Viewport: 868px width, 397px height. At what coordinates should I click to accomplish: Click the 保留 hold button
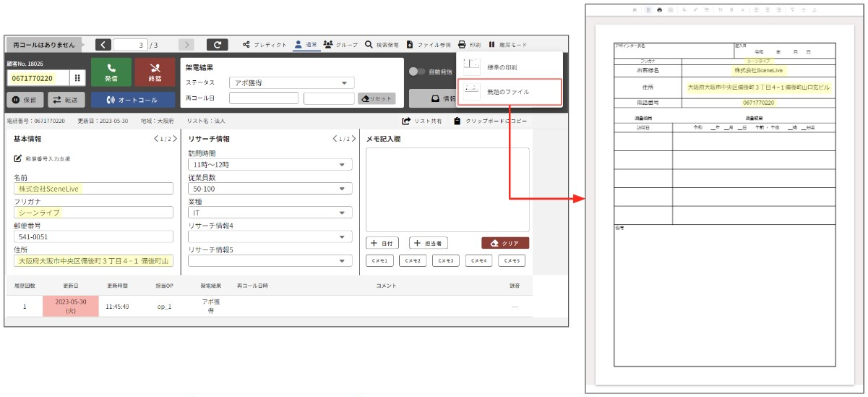pyautogui.click(x=25, y=99)
